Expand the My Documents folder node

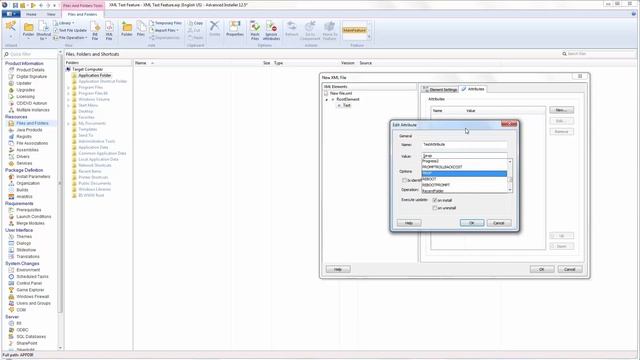(69, 123)
